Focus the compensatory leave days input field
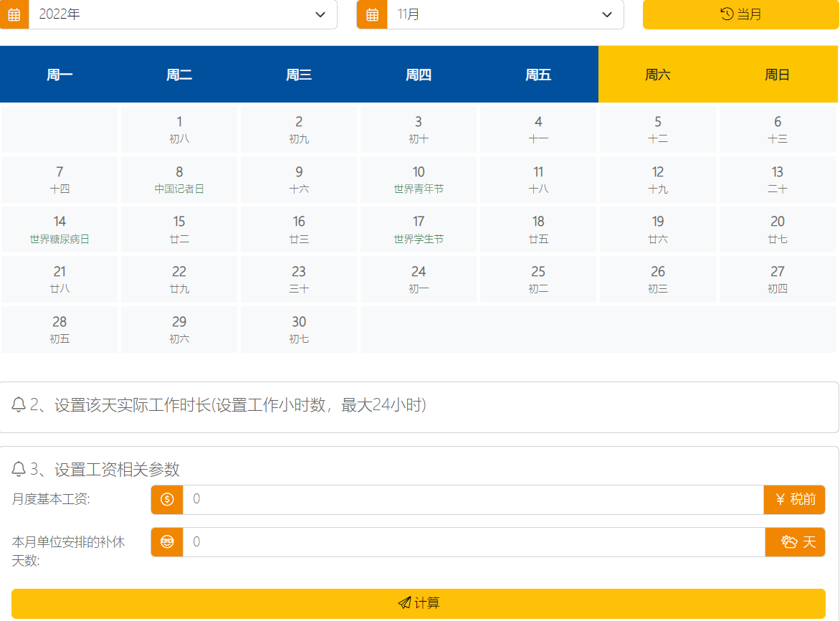This screenshot has width=840, height=621. (473, 542)
